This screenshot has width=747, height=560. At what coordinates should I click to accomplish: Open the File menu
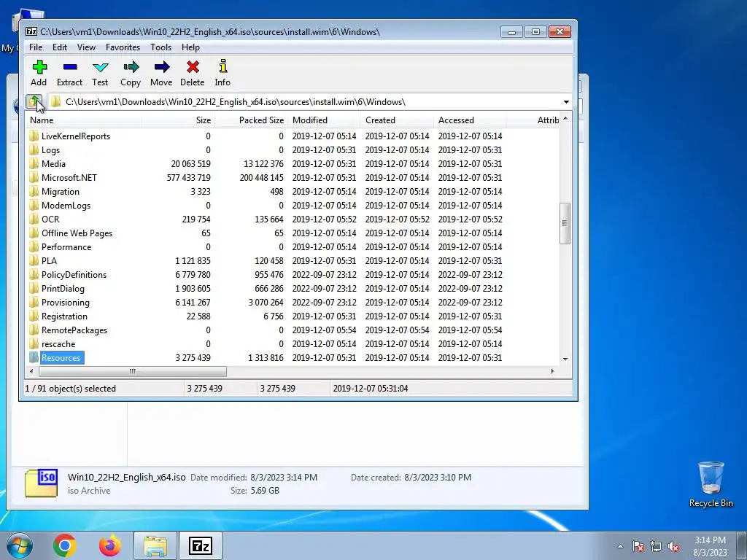36,47
